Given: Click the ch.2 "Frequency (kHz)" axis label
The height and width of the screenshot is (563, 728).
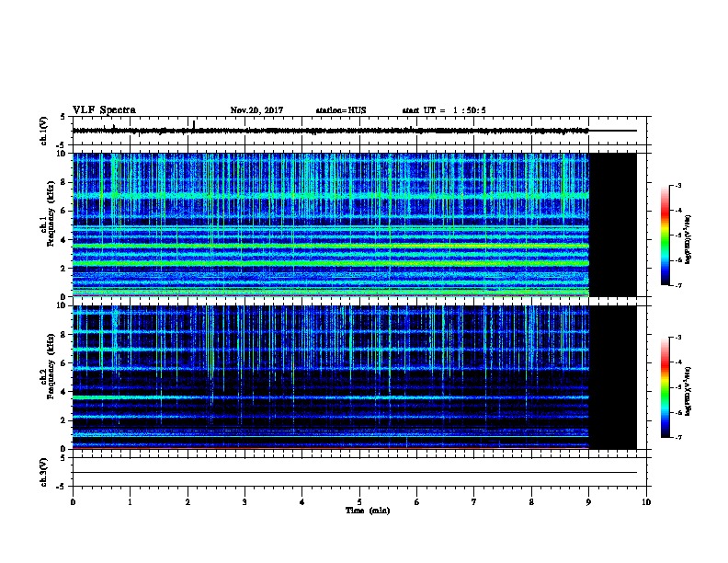Looking at the screenshot, I should (x=51, y=366).
